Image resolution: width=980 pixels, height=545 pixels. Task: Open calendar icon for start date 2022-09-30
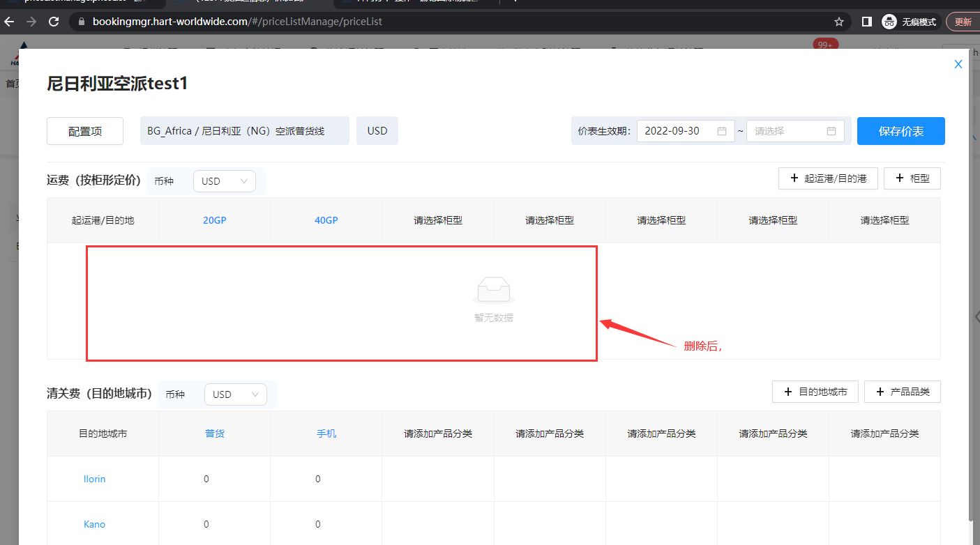point(722,131)
